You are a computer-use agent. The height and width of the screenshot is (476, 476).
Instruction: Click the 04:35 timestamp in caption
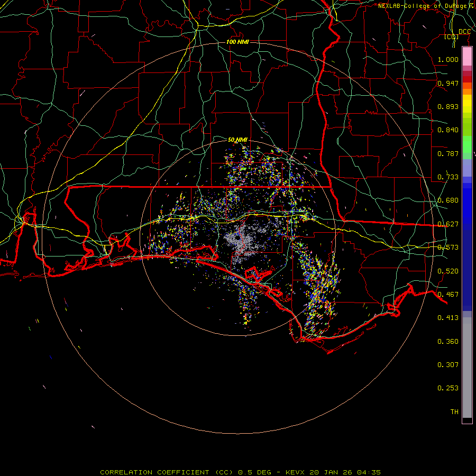pos(369,472)
